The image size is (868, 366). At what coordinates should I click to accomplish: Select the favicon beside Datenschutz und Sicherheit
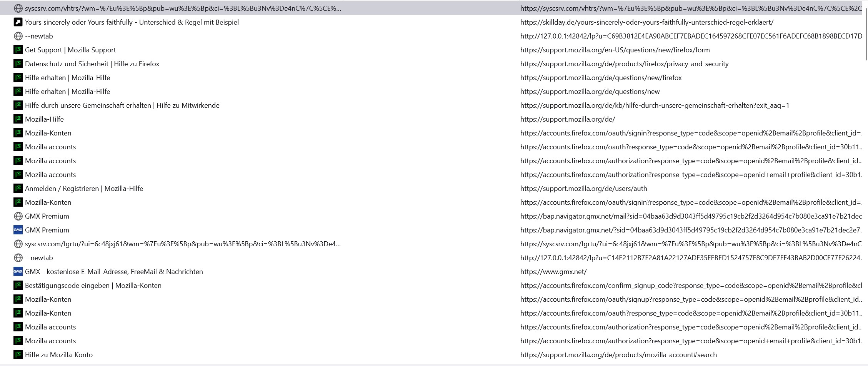point(18,64)
